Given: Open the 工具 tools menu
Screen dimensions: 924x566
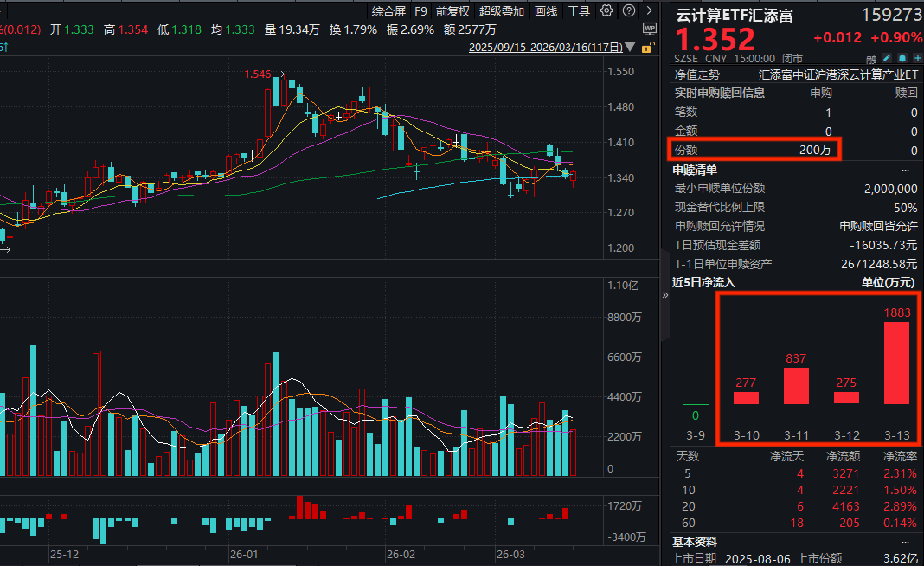Looking at the screenshot, I should (579, 11).
